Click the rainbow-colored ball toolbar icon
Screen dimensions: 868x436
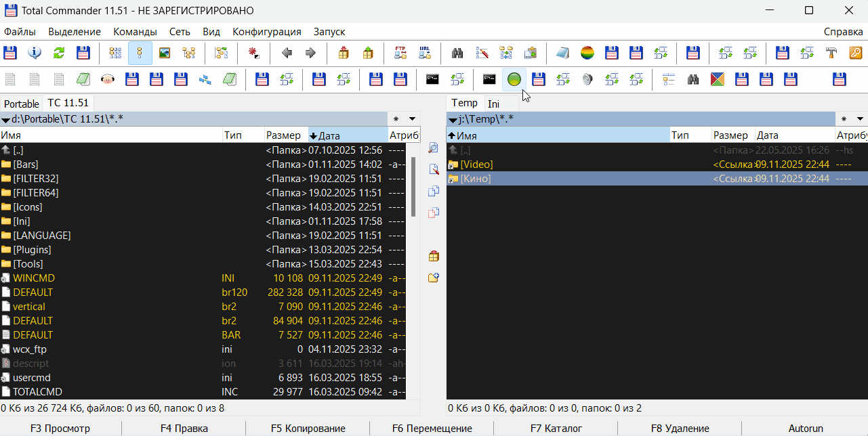click(587, 53)
